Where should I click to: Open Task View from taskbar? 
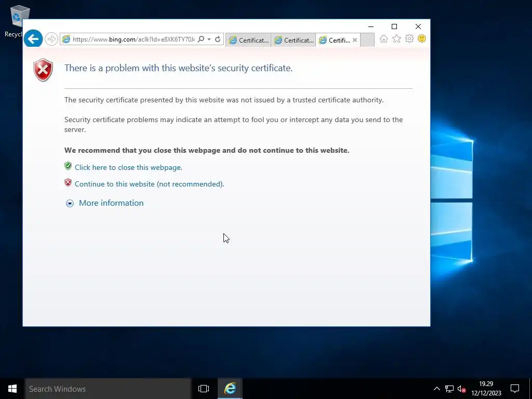(x=204, y=389)
